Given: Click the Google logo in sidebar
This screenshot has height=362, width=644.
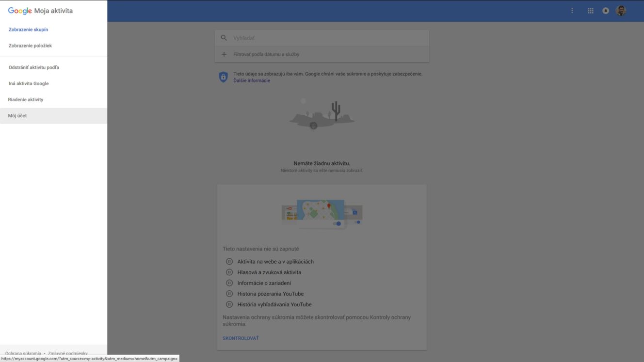Looking at the screenshot, I should [20, 11].
